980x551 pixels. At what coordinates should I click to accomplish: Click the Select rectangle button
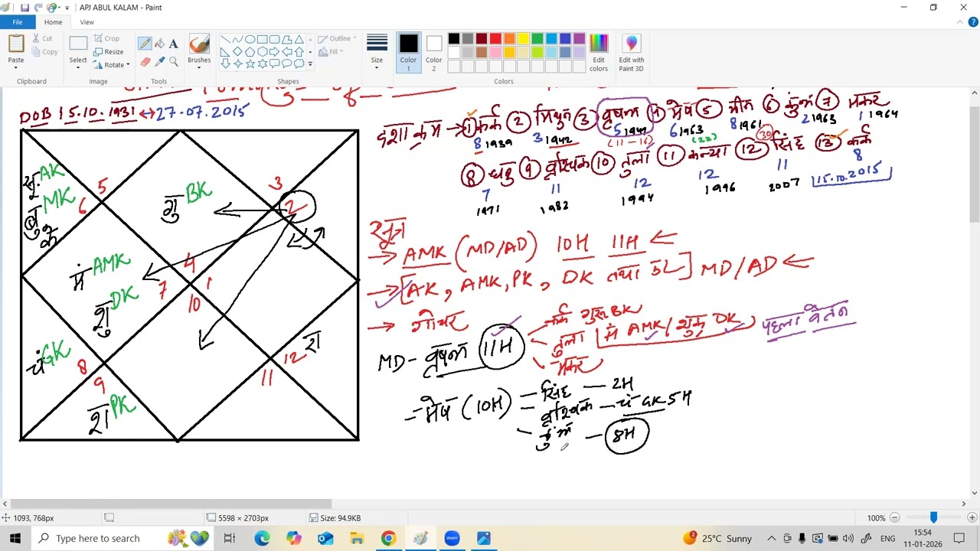click(x=78, y=44)
